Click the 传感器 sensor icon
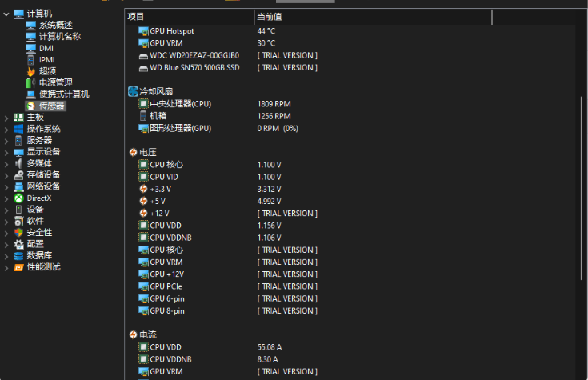 tap(31, 106)
